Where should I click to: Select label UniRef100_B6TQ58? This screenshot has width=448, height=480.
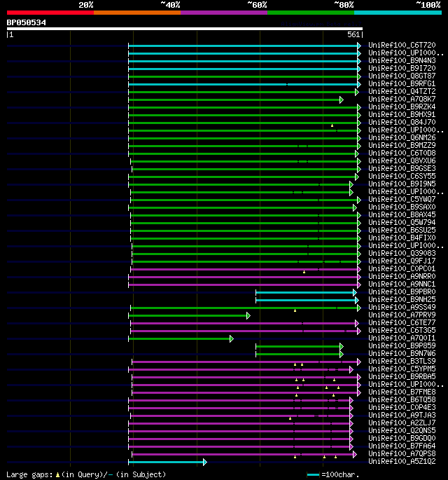point(402,399)
